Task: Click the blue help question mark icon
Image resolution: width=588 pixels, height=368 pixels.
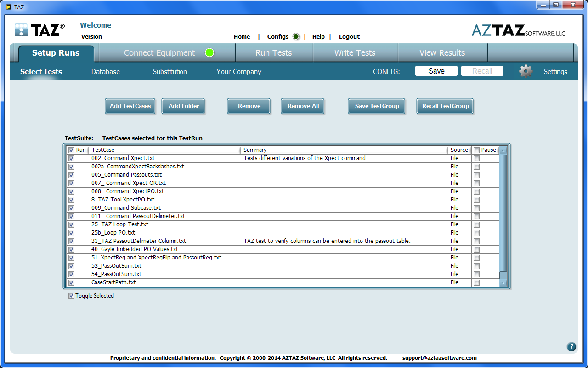Action: 571,347
